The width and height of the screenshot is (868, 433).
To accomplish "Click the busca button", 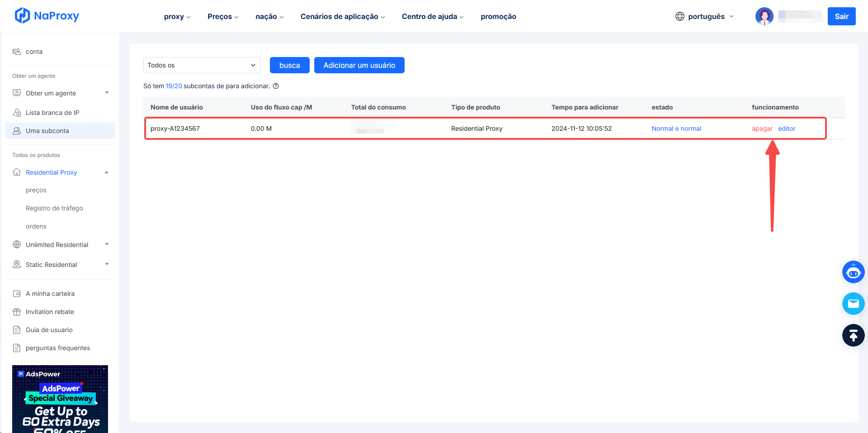I will pos(290,65).
